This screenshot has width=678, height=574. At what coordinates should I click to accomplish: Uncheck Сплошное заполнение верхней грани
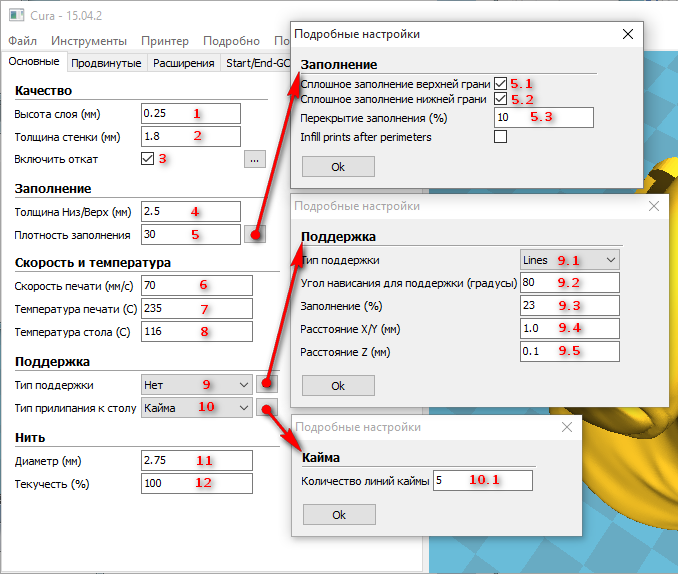(x=501, y=84)
